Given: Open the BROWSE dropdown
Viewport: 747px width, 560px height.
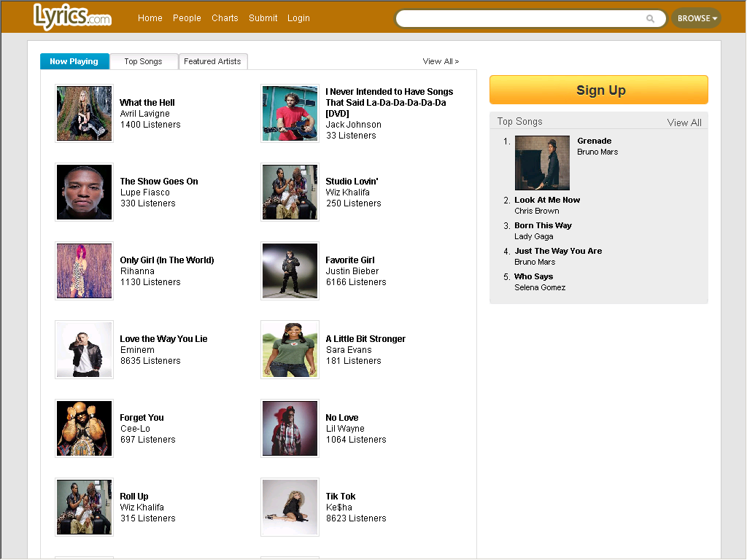Looking at the screenshot, I should click(x=696, y=18).
